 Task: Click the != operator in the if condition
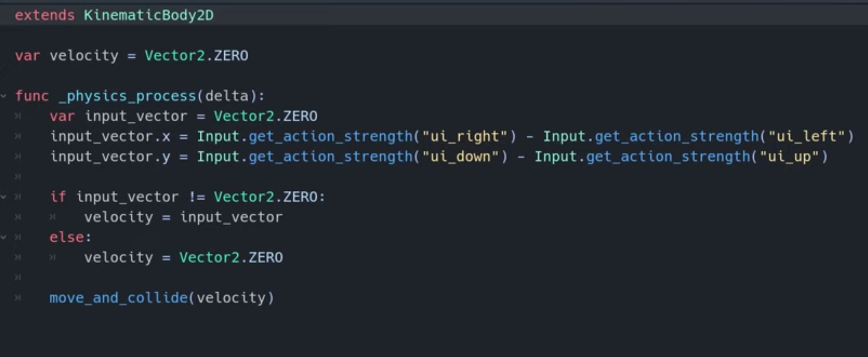point(197,197)
